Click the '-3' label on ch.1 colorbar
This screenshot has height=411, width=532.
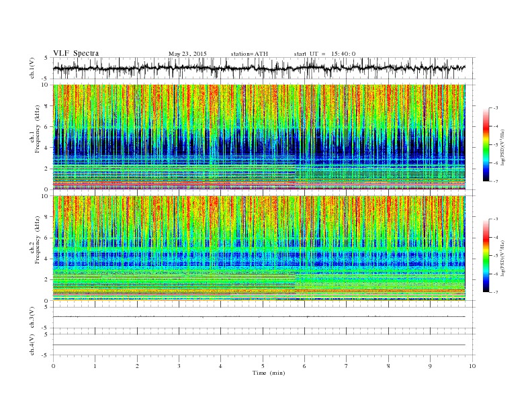pyautogui.click(x=496, y=108)
